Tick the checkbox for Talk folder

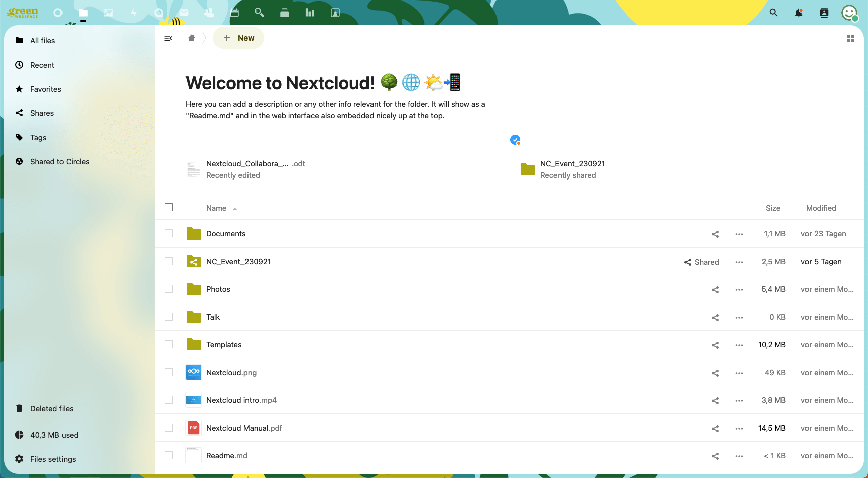[x=169, y=317]
